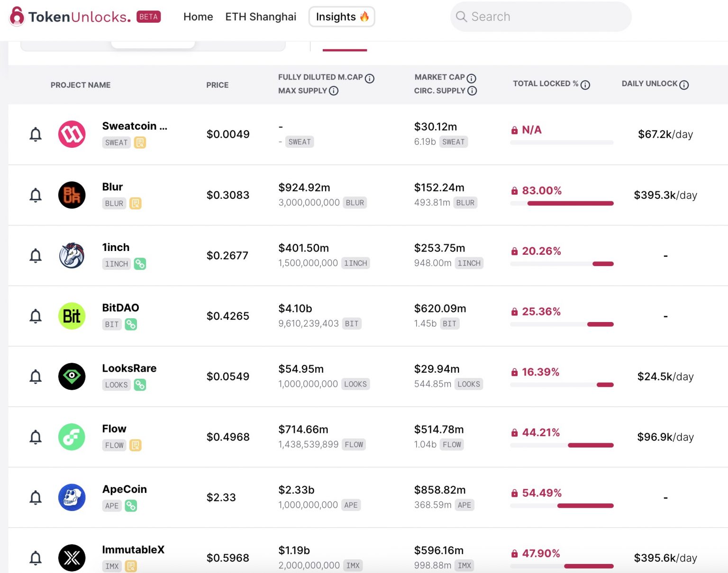This screenshot has height=573, width=728.
Task: Open the BitDAO project name link
Action: click(120, 308)
